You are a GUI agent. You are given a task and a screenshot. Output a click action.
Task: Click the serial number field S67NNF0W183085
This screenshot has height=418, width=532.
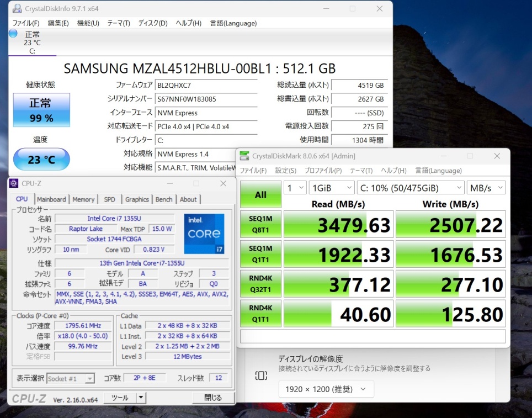click(x=206, y=99)
